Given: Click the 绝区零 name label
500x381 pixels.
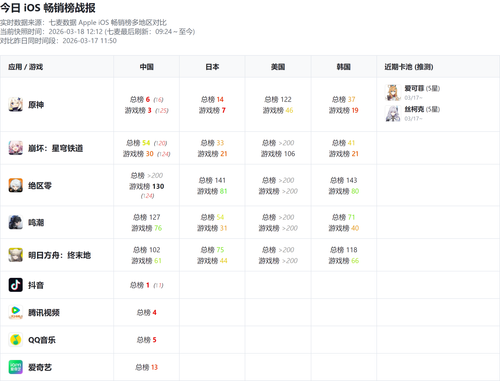Looking at the screenshot, I should point(40,186).
